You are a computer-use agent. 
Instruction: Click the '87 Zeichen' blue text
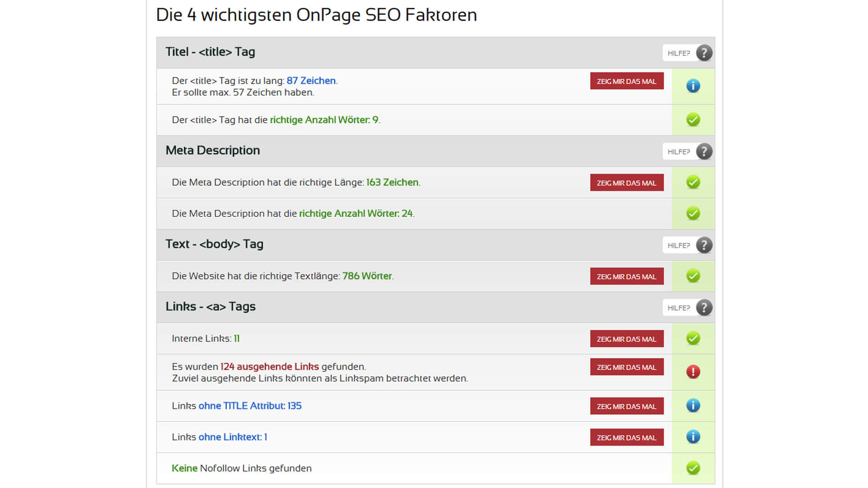click(x=311, y=81)
